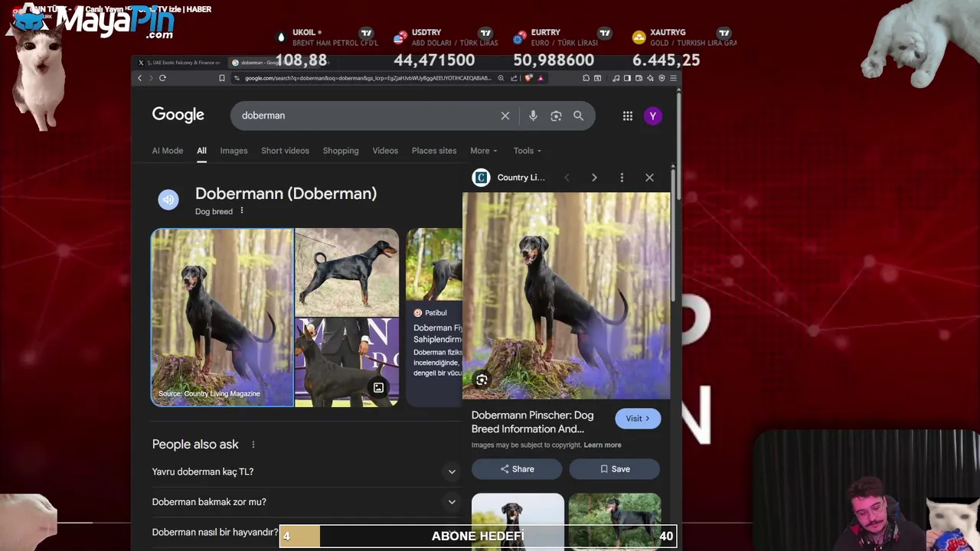The width and height of the screenshot is (980, 551).
Task: Search inside image with lens icon
Action: pos(482,380)
